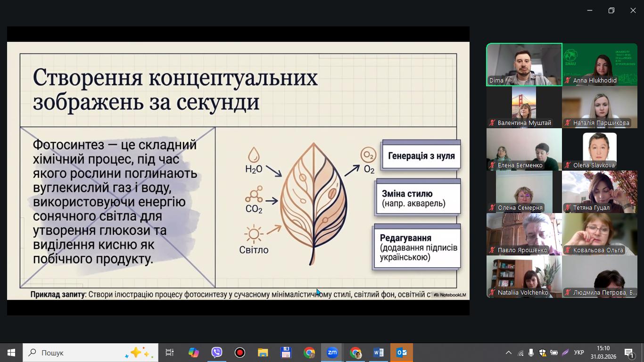Expand hidden system tray icons chevron
The image size is (644, 362).
pyautogui.click(x=508, y=353)
